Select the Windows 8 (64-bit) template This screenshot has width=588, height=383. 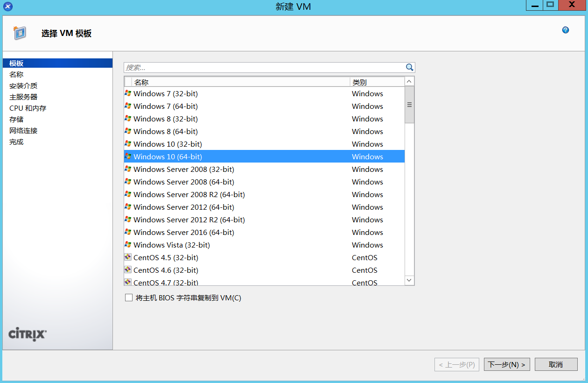click(264, 131)
